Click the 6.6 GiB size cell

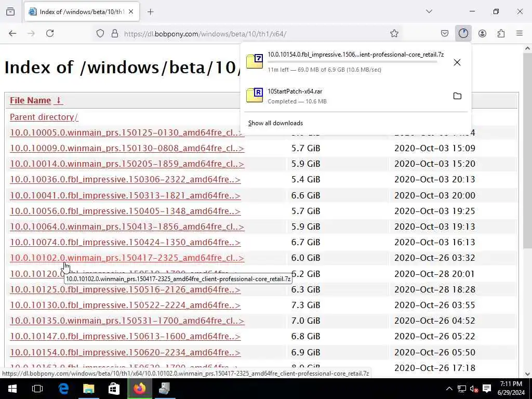click(x=305, y=196)
